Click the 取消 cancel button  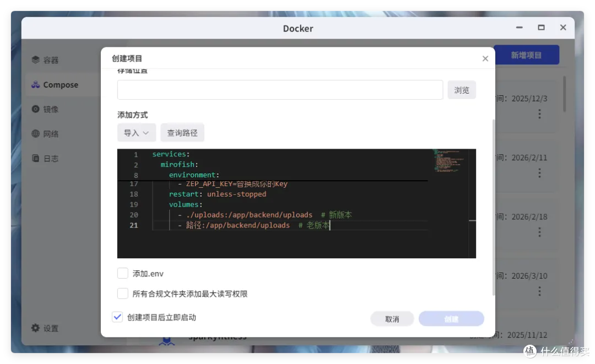tap(392, 319)
